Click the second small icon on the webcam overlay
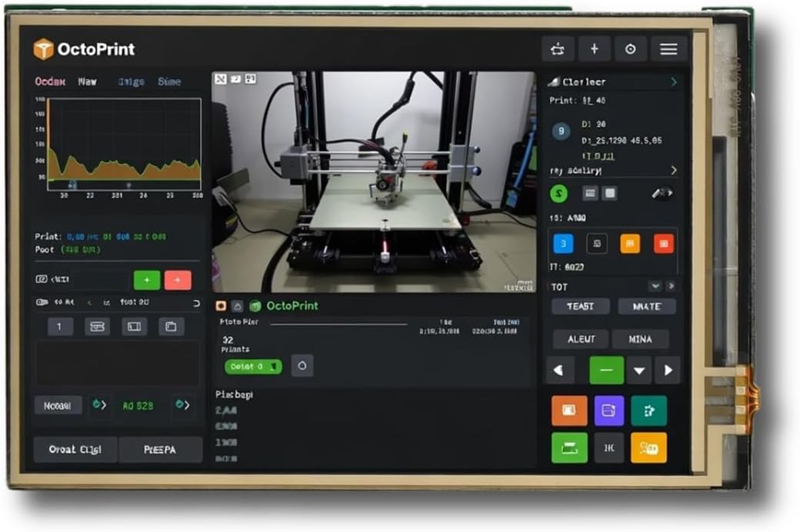800x532 pixels. click(x=235, y=79)
